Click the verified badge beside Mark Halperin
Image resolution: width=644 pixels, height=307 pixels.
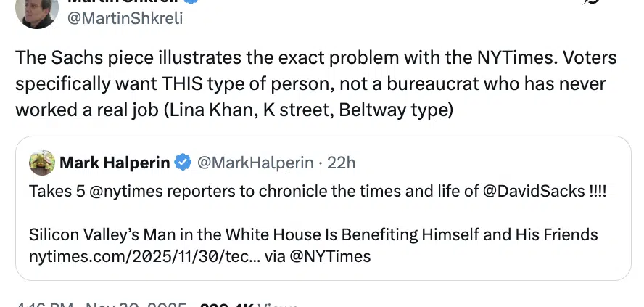pyautogui.click(x=183, y=163)
